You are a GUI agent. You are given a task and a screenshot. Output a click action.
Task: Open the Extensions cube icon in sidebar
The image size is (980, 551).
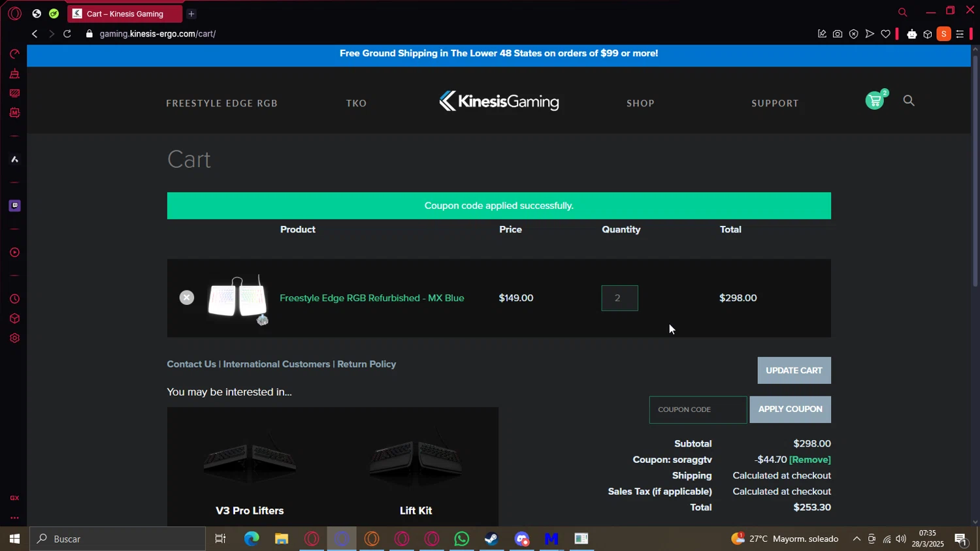coord(14,319)
